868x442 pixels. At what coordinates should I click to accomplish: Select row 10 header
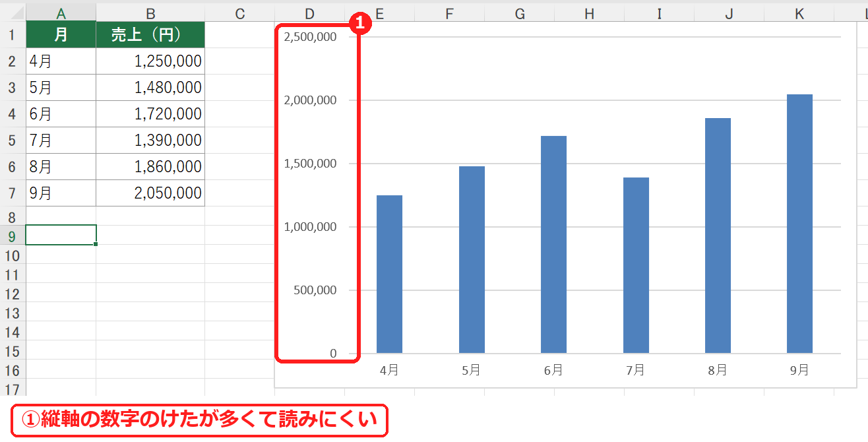click(13, 255)
